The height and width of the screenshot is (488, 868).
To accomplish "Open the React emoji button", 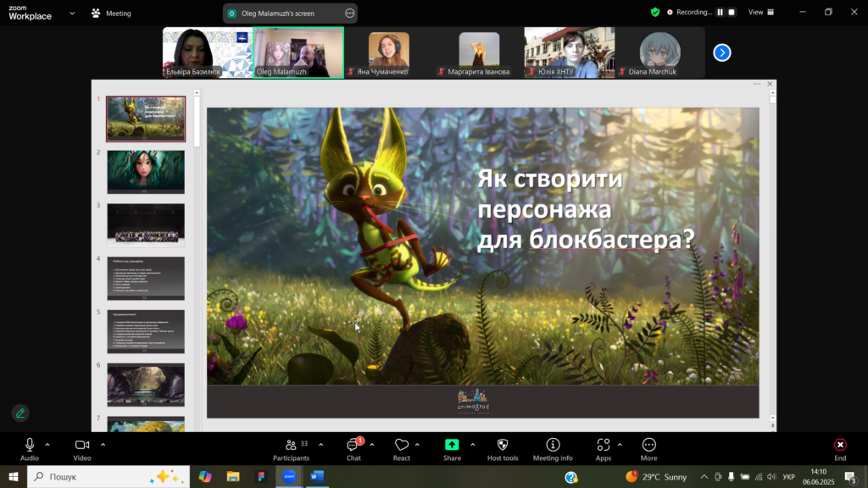I will coord(401,449).
